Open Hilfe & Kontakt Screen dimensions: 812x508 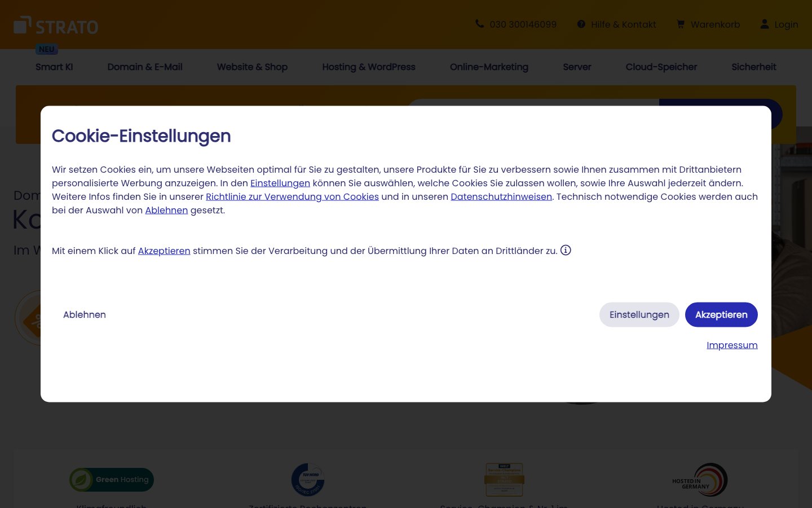tap(623, 24)
